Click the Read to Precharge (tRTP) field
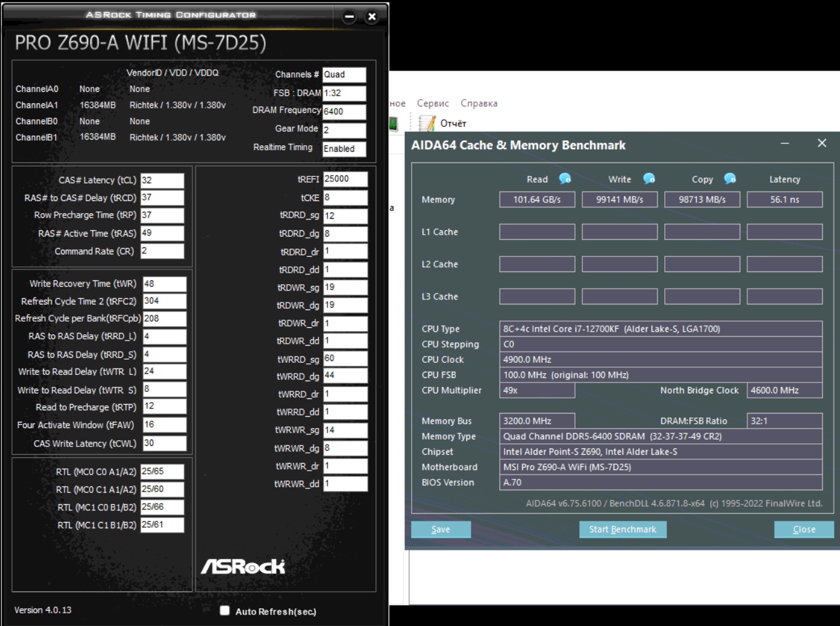 164,407
